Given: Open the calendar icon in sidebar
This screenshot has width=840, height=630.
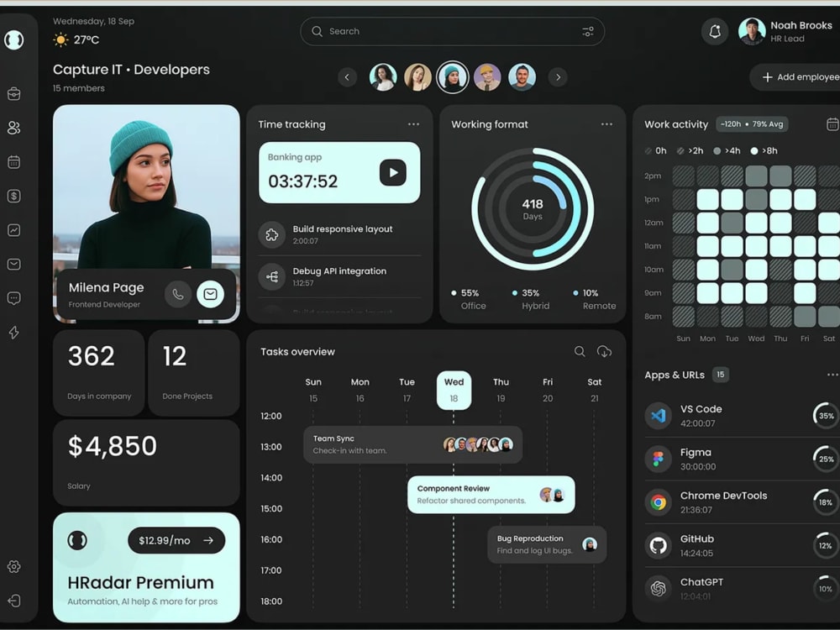Looking at the screenshot, I should 14,162.
